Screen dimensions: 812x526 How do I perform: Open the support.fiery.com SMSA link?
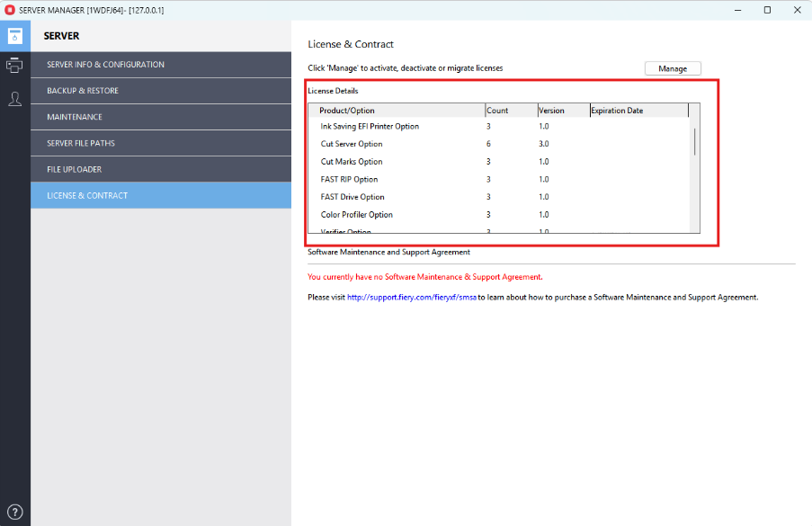411,298
